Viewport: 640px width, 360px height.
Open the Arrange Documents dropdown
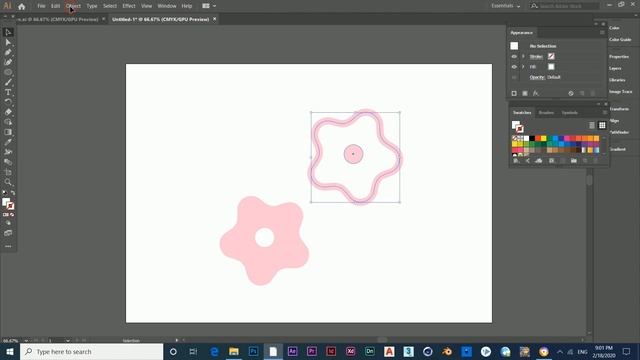[209, 6]
